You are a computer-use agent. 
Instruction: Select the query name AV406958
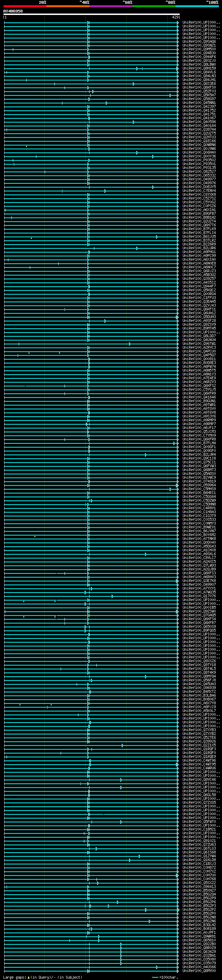(13, 11)
